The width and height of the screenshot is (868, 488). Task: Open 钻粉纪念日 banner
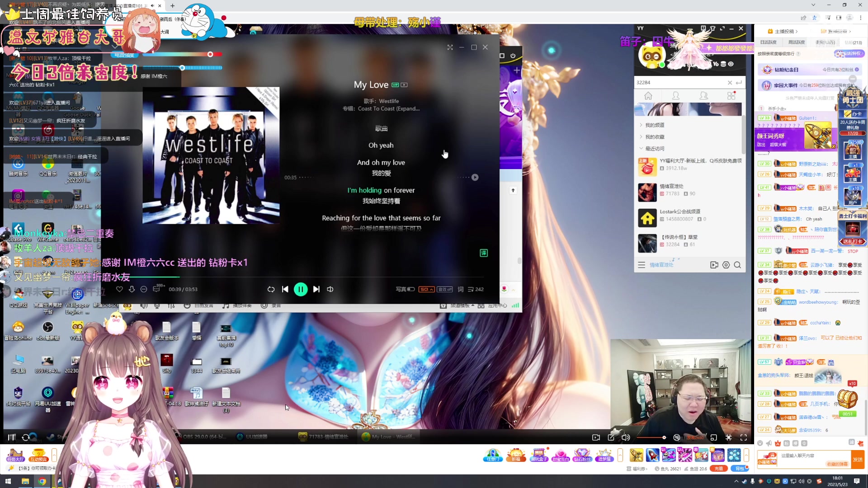pyautogui.click(x=809, y=70)
